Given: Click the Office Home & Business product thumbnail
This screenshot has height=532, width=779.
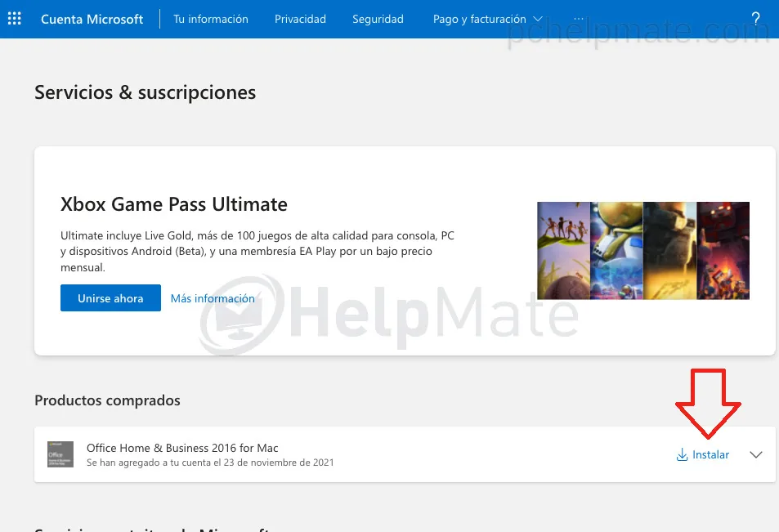Looking at the screenshot, I should (x=60, y=454).
